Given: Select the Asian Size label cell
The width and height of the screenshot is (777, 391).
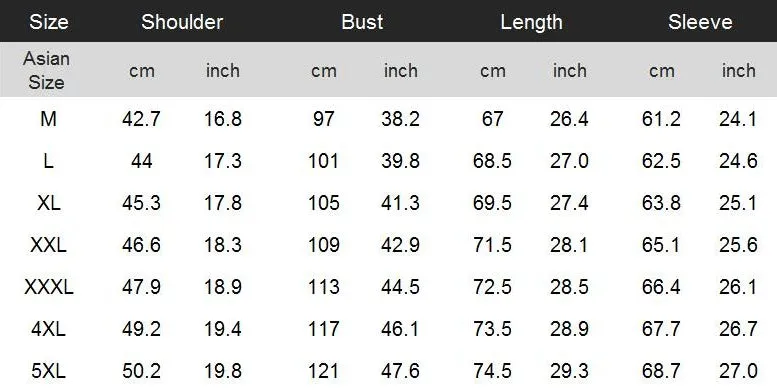Looking at the screenshot, I should [46, 70].
